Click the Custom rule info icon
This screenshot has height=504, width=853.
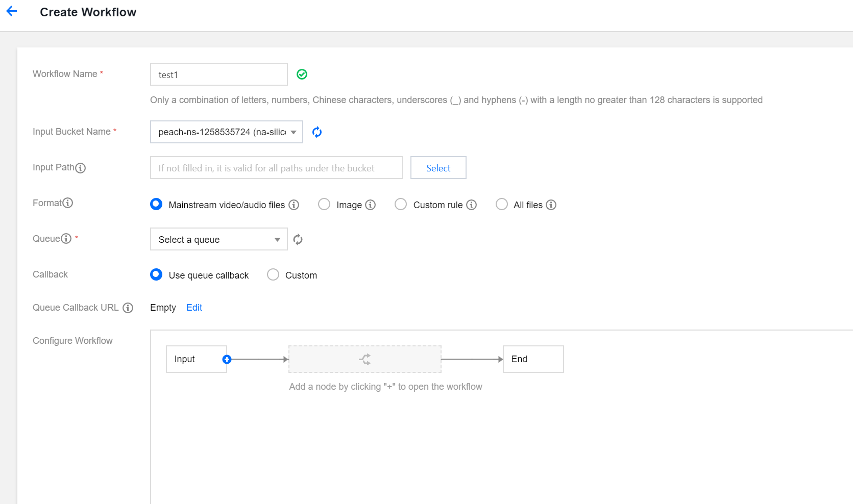tap(472, 205)
